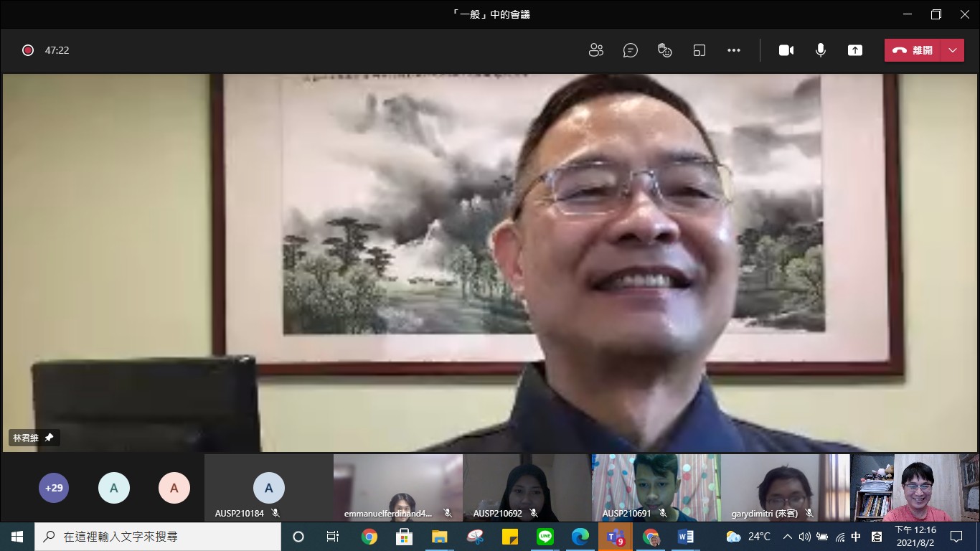Click the pin icon beside 林君維
The width and height of the screenshot is (980, 551).
click(50, 438)
